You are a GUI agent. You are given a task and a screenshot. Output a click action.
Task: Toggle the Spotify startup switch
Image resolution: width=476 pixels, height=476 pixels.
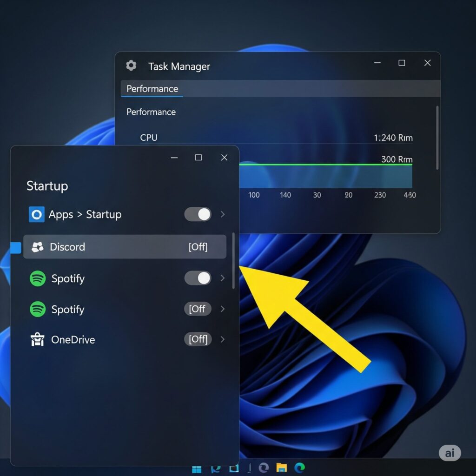click(x=198, y=278)
